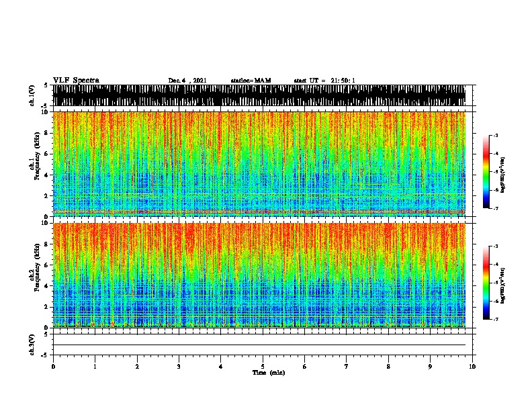The height and width of the screenshot is (411, 532).
Task: Click the "8" tick on the time axis
Action: coord(388,367)
